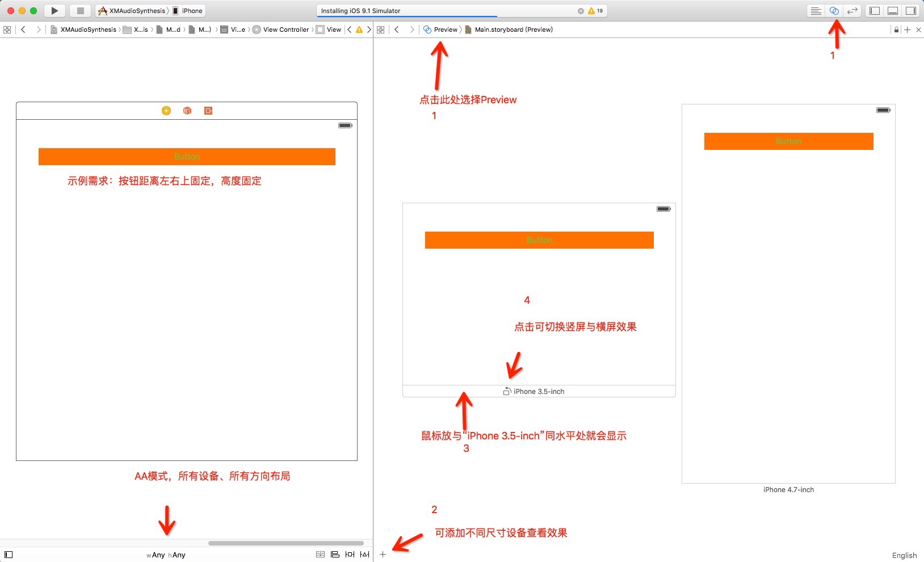Select Button in the iPhone 3.5-inch preview
924x562 pixels.
click(x=539, y=240)
